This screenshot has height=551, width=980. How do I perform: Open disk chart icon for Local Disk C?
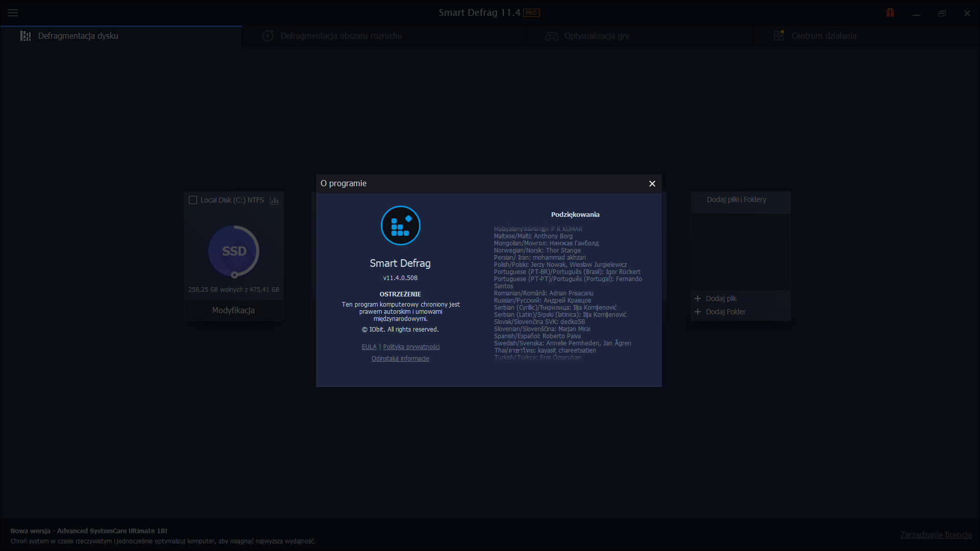[275, 201]
